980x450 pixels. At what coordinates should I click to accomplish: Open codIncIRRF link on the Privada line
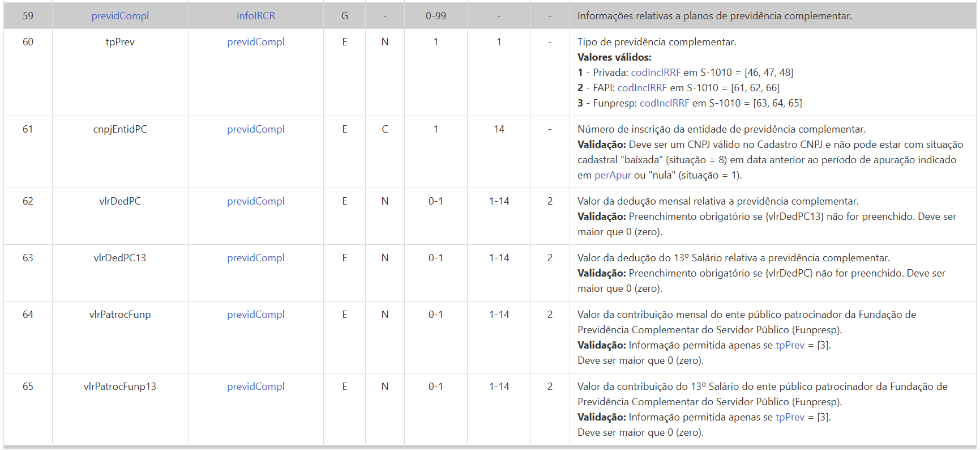[656, 73]
